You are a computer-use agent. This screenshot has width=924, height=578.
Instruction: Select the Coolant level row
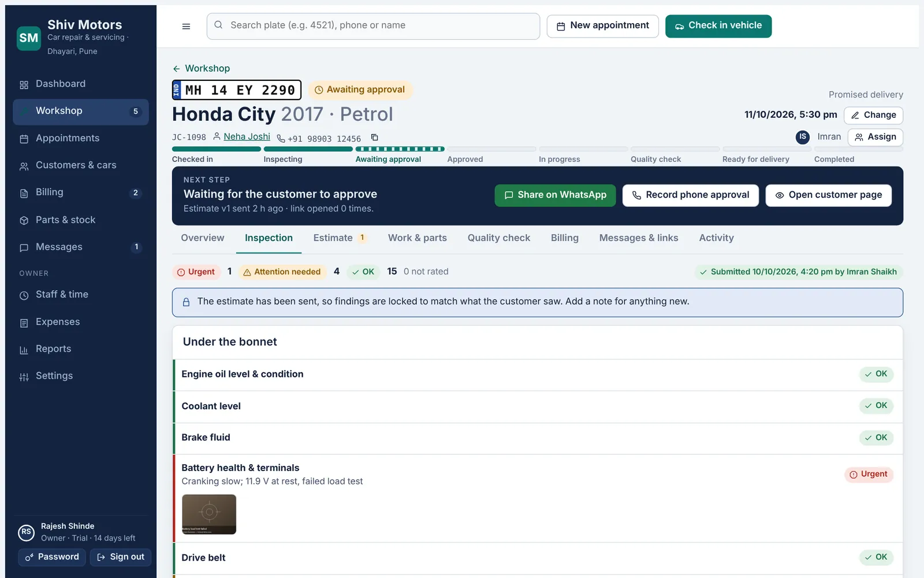tap(538, 407)
